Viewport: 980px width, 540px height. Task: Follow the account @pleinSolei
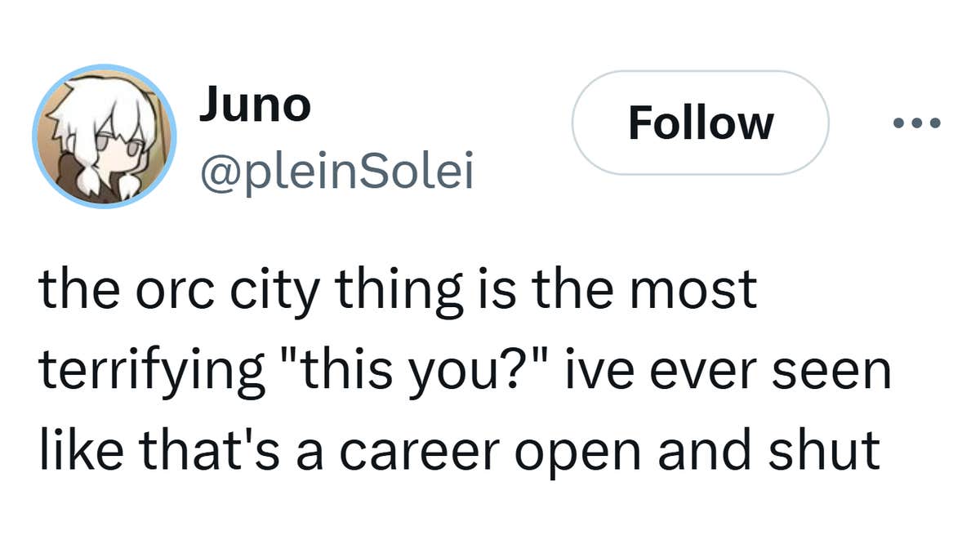701,123
